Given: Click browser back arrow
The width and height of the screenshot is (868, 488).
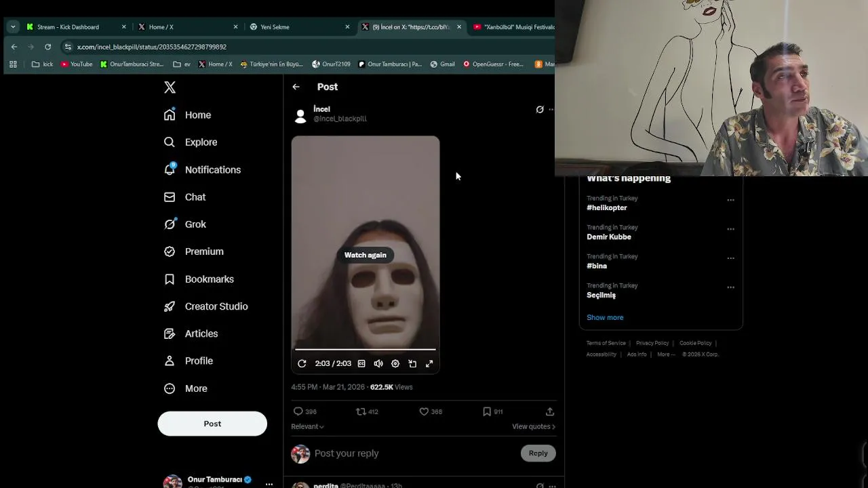Looking at the screenshot, I should tap(14, 47).
